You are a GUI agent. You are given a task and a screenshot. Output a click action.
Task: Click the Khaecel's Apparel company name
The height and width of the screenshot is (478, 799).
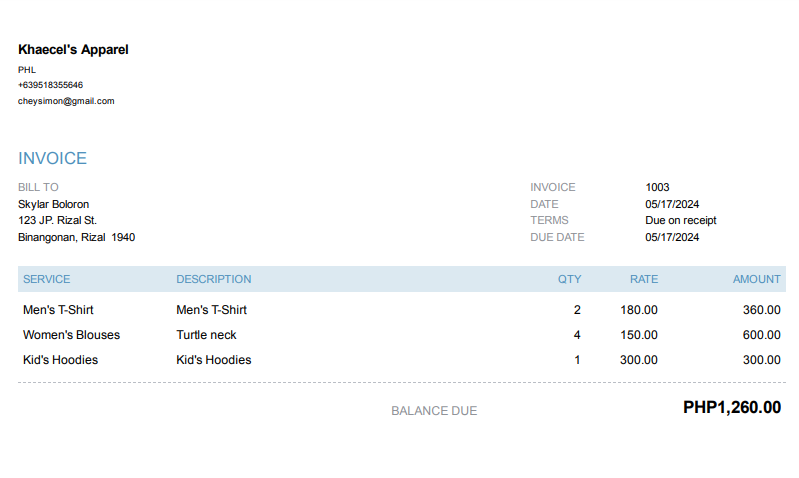[x=73, y=49]
